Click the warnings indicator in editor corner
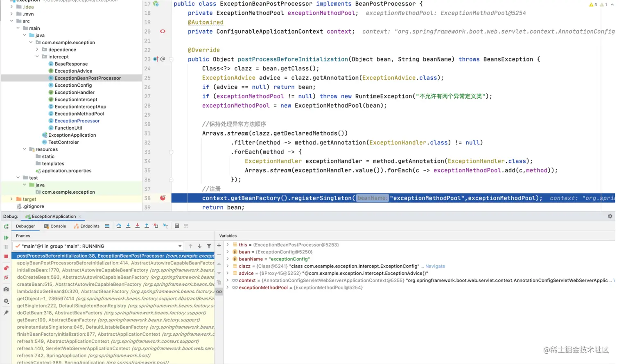Screen dimensions: 619x364 [x=598, y=5]
